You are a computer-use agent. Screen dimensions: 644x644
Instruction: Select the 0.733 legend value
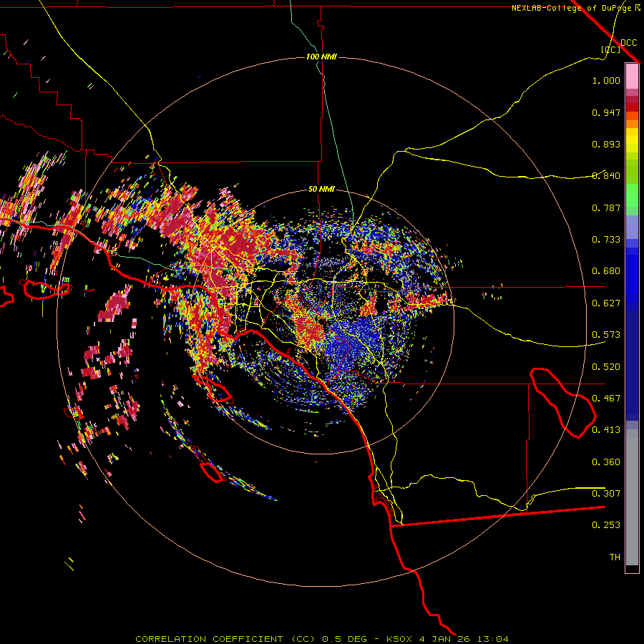pos(606,240)
